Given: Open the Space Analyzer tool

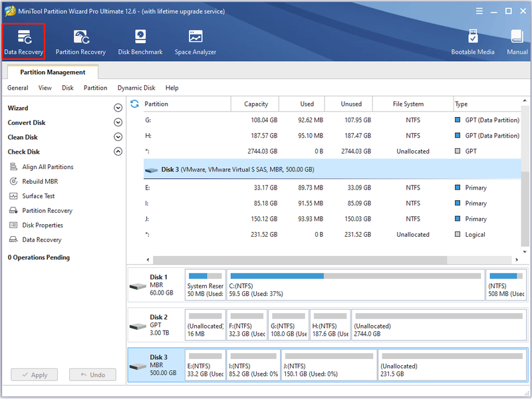Looking at the screenshot, I should (195, 42).
